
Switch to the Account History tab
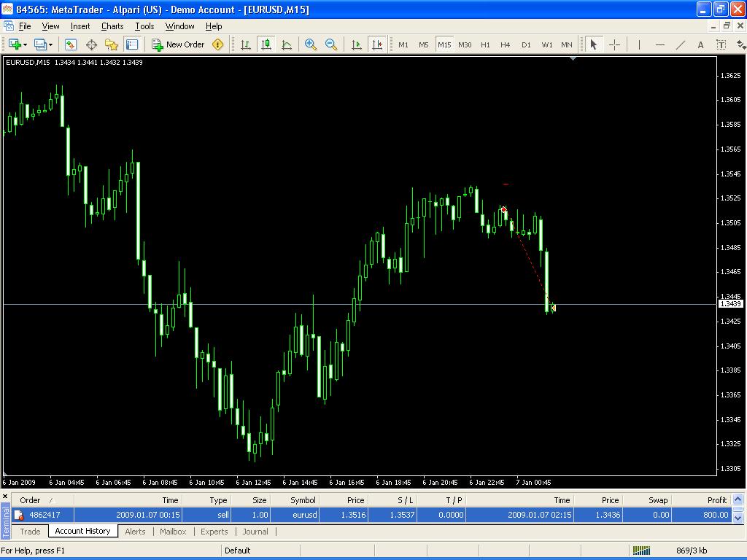83,531
